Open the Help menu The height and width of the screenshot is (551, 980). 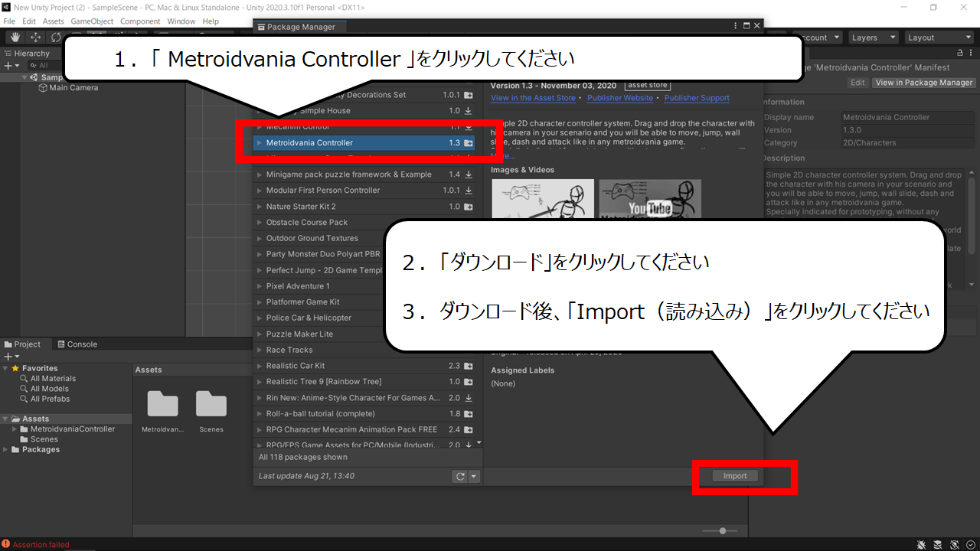point(211,21)
